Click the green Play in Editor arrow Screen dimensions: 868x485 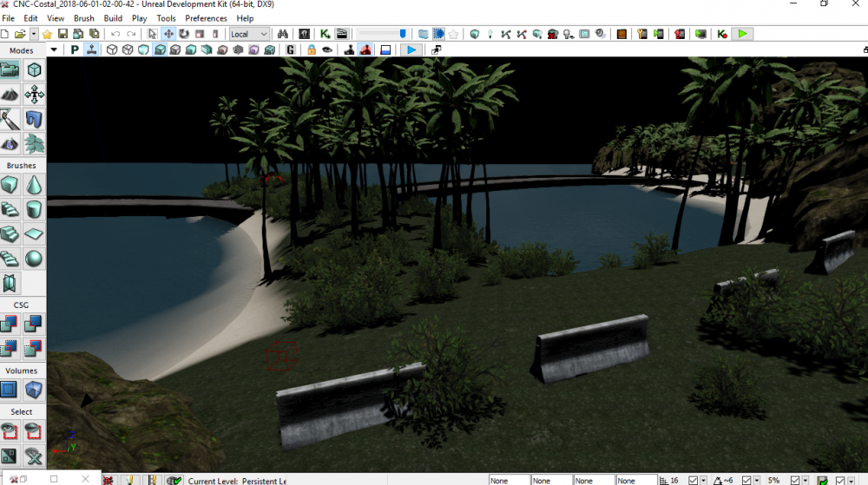(742, 35)
